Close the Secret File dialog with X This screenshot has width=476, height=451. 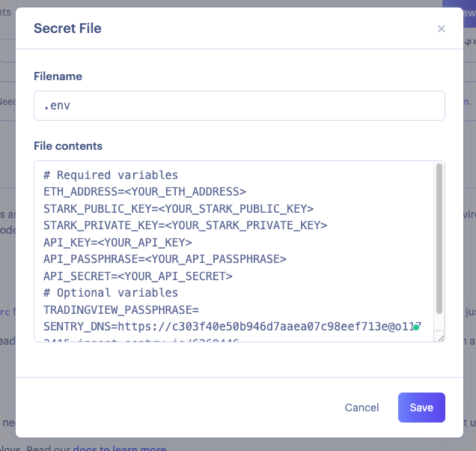point(441,29)
